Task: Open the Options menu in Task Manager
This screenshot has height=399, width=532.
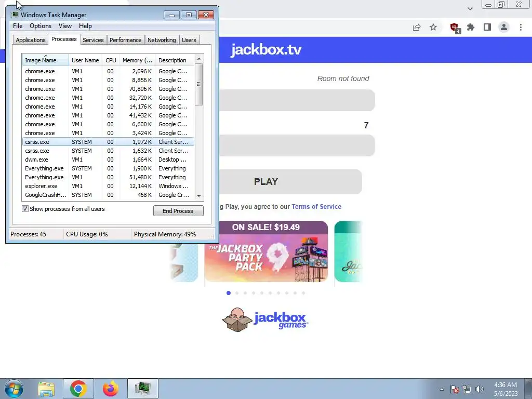Action: (41, 26)
